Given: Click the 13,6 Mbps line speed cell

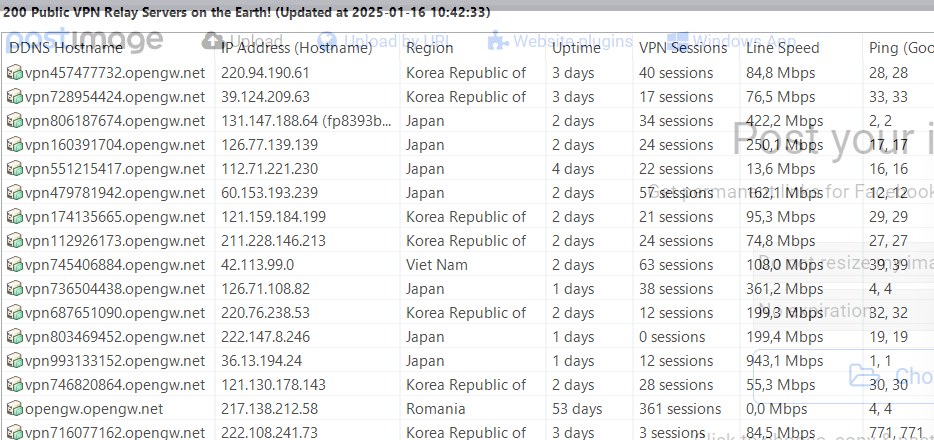Looking at the screenshot, I should 781,169.
